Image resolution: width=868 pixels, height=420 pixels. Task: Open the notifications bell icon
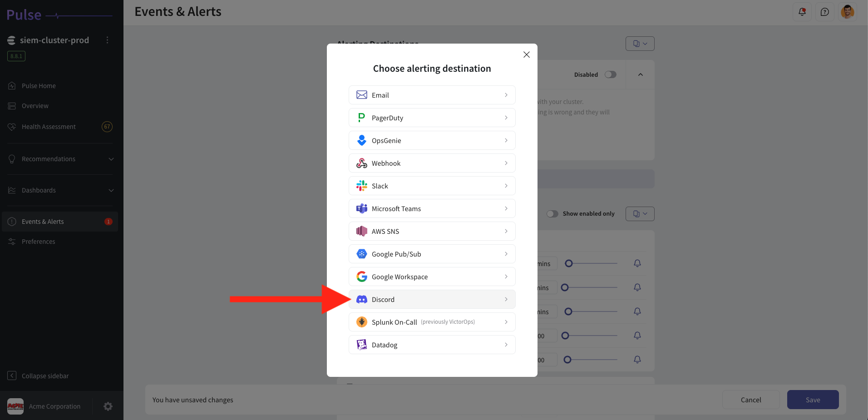pos(802,12)
